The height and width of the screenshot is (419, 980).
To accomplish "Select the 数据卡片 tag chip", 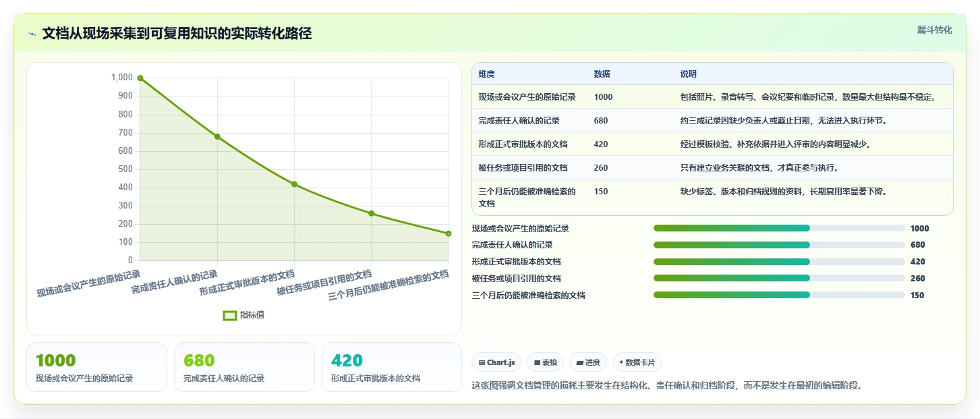I will pos(637,362).
